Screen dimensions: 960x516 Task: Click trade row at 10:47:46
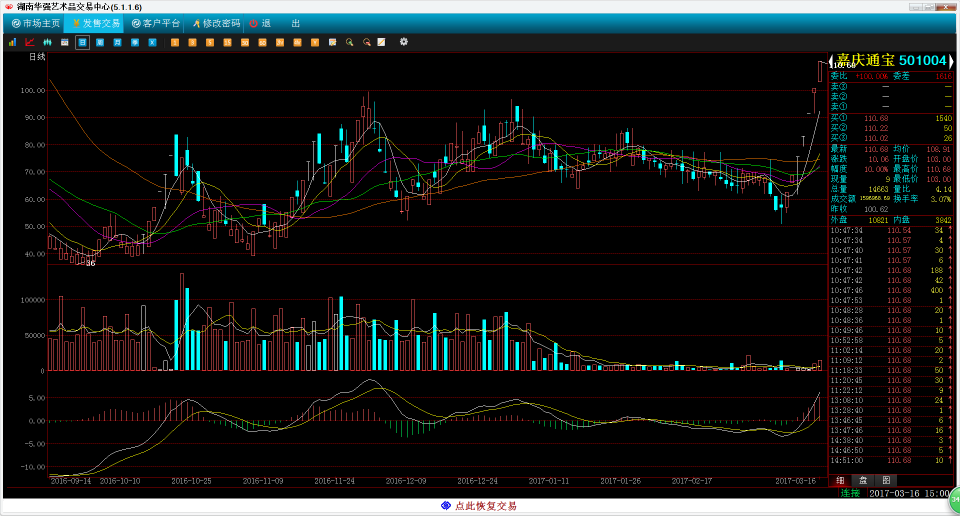pyautogui.click(x=891, y=291)
